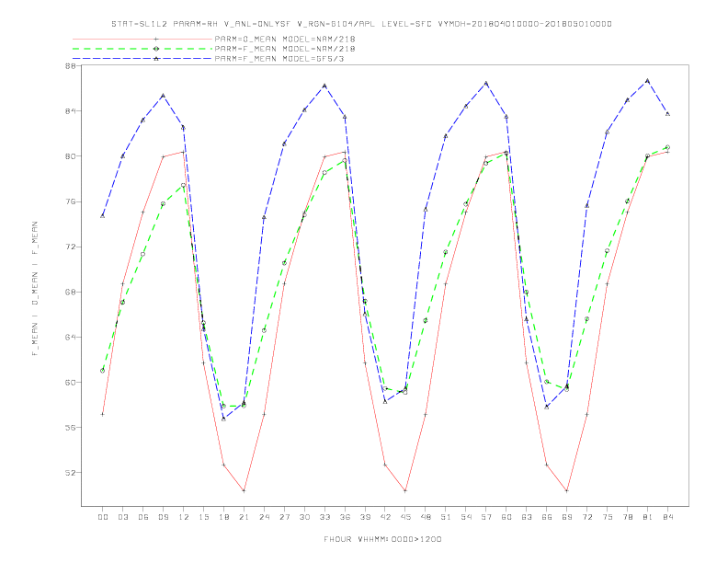This screenshot has height=563, width=728.
Task: Click x-axis tick label 57
Action: click(x=486, y=517)
